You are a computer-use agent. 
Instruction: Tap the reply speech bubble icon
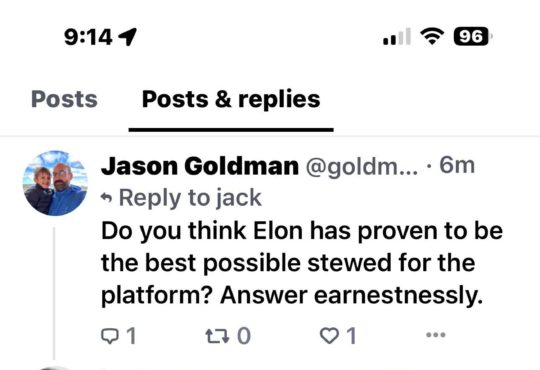pyautogui.click(x=110, y=336)
